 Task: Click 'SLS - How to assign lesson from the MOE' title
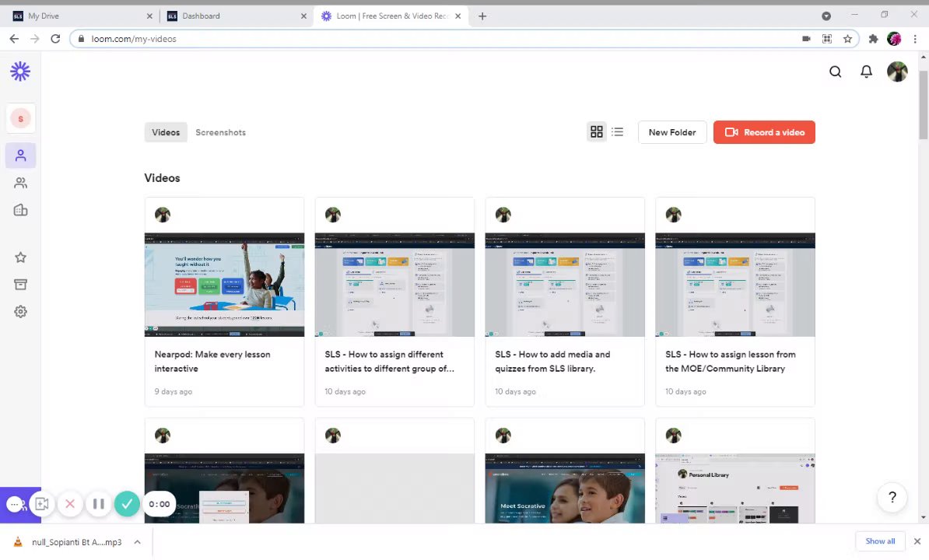click(x=730, y=361)
